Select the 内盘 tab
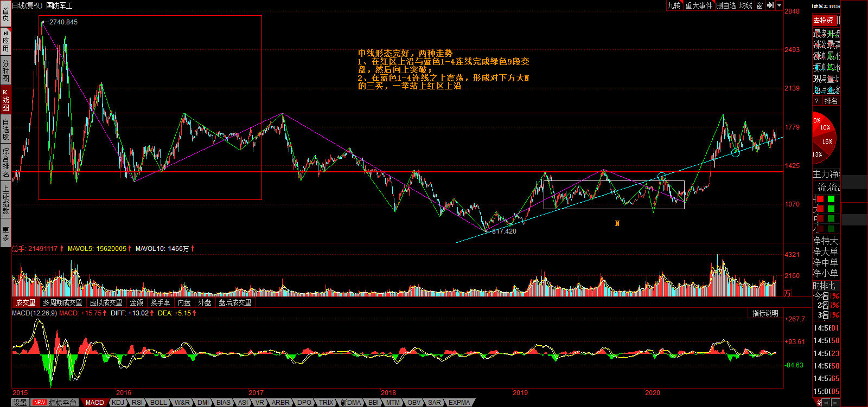Image resolution: width=868 pixels, height=407 pixels. (184, 302)
